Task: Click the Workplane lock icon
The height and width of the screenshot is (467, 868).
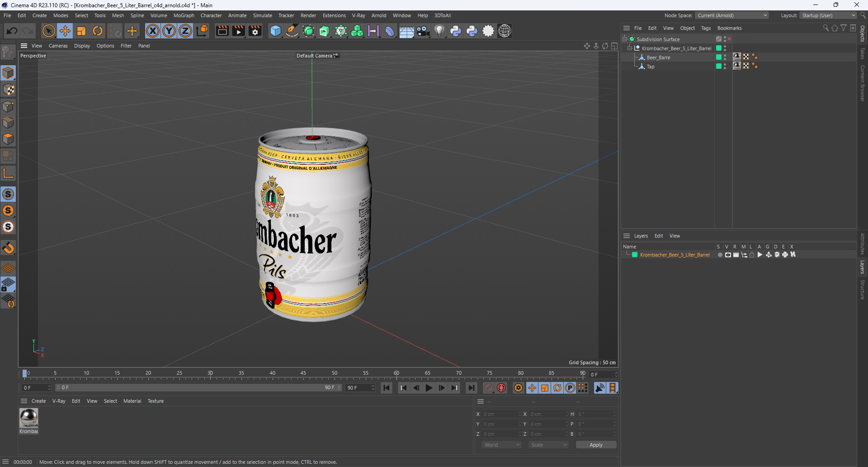Action: pyautogui.click(x=8, y=285)
